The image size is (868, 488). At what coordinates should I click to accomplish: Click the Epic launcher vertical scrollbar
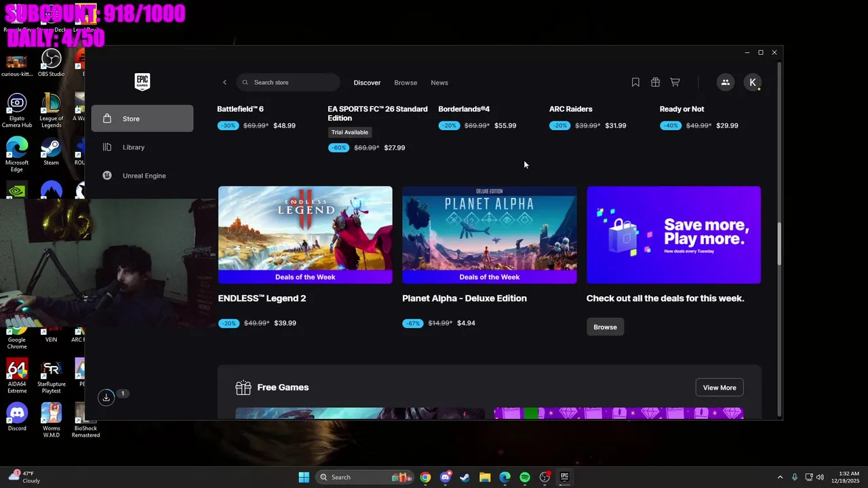point(779,244)
